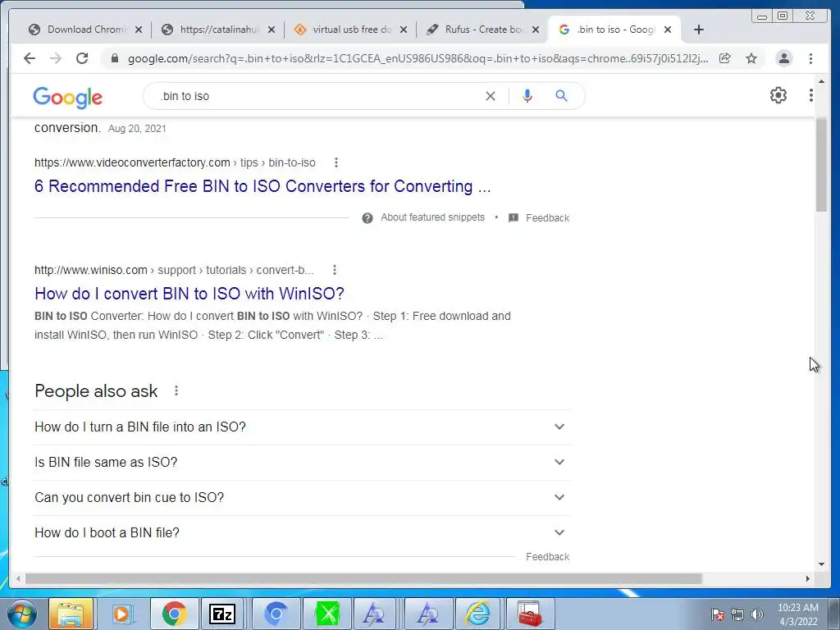Reload the current page
Screen dimensions: 840x630
(82, 58)
